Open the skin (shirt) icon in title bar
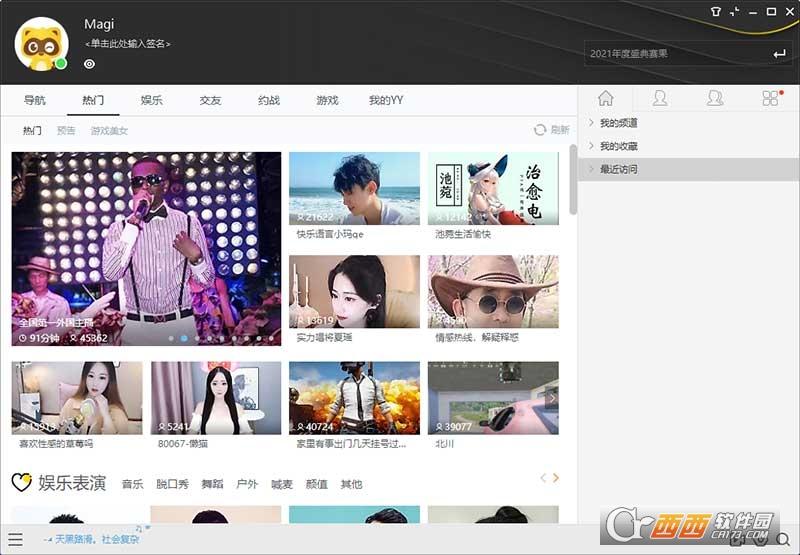 (716, 11)
